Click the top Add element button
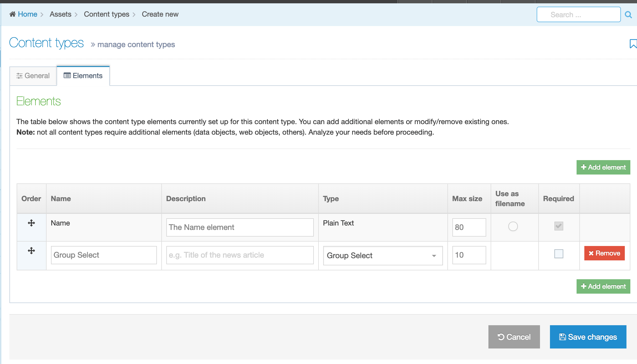The height and width of the screenshot is (364, 637). tap(603, 167)
